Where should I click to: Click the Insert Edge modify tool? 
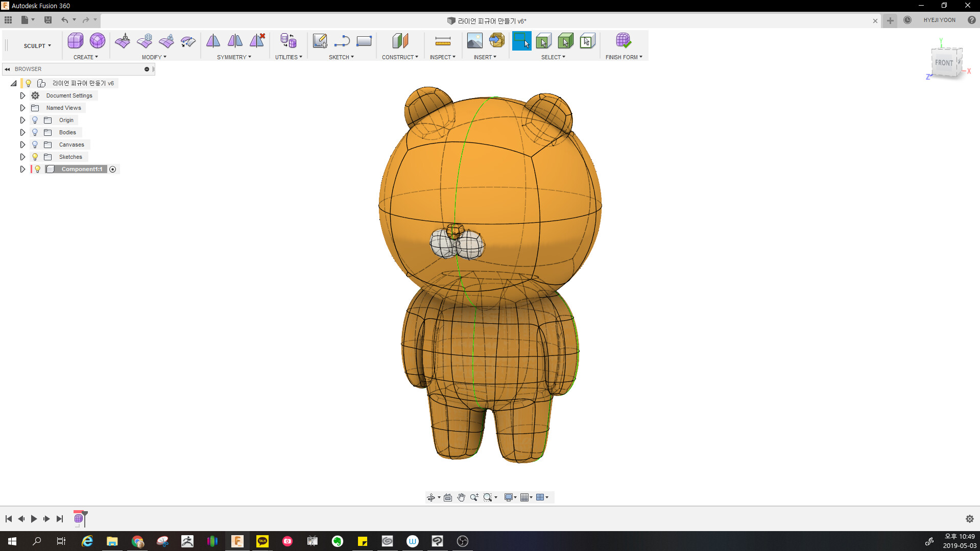[145, 41]
